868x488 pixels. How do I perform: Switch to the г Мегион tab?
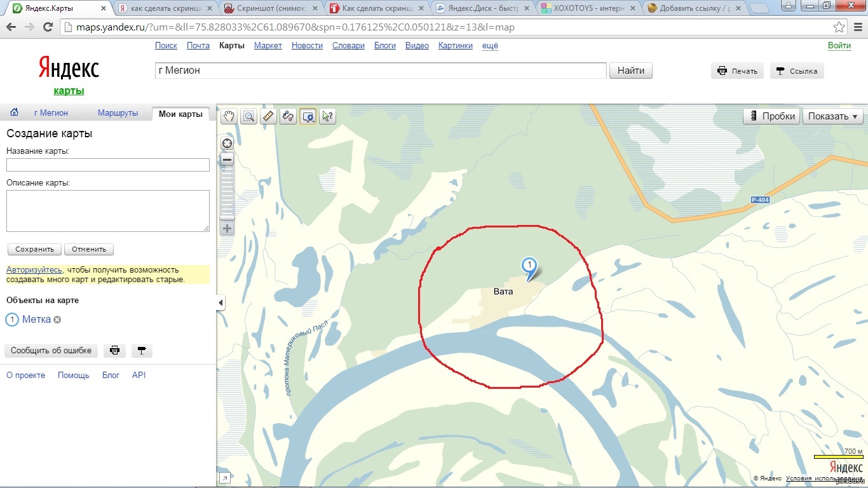pyautogui.click(x=51, y=113)
